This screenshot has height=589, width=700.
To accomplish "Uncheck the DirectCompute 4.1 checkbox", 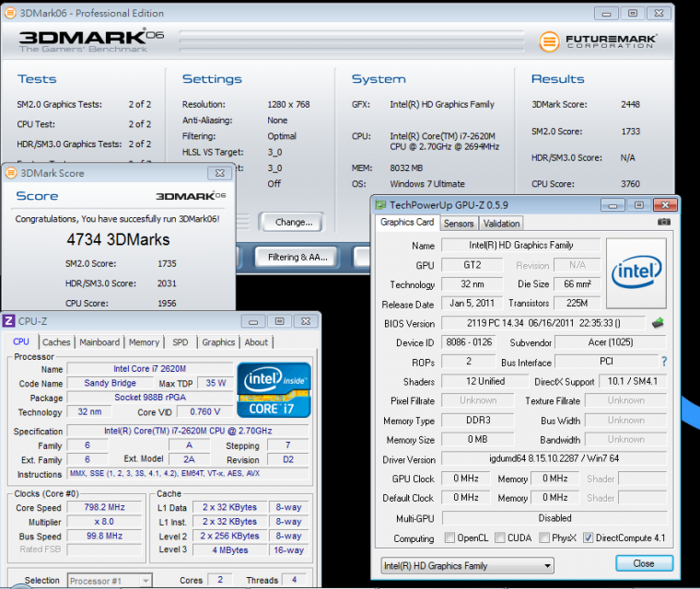I will (588, 538).
